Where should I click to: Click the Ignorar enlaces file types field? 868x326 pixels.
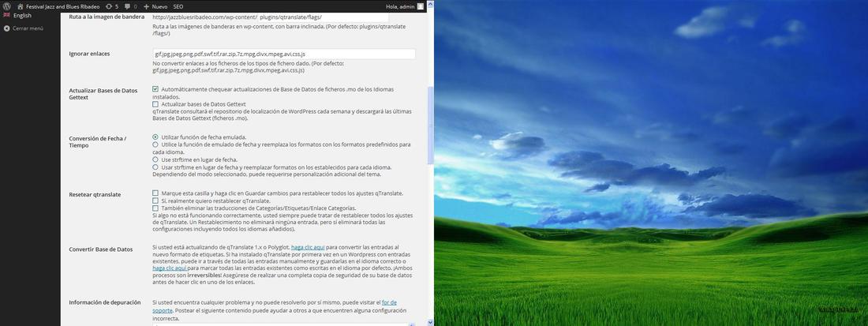tap(283, 54)
